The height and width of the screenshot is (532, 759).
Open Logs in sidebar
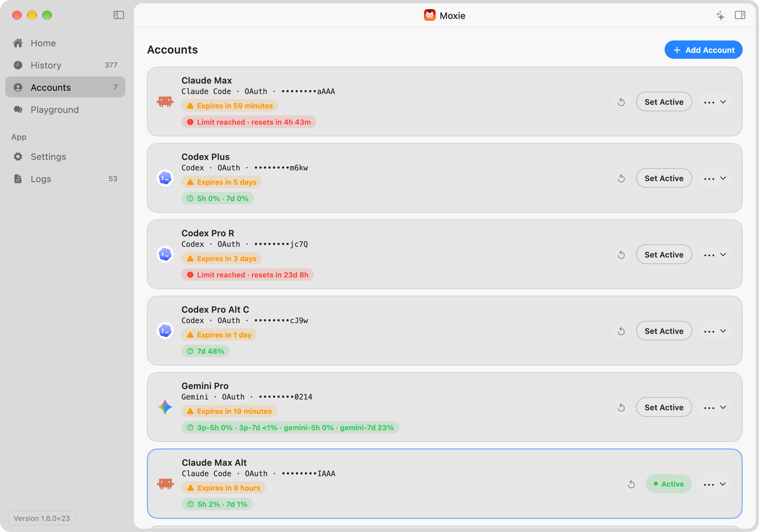coord(65,179)
